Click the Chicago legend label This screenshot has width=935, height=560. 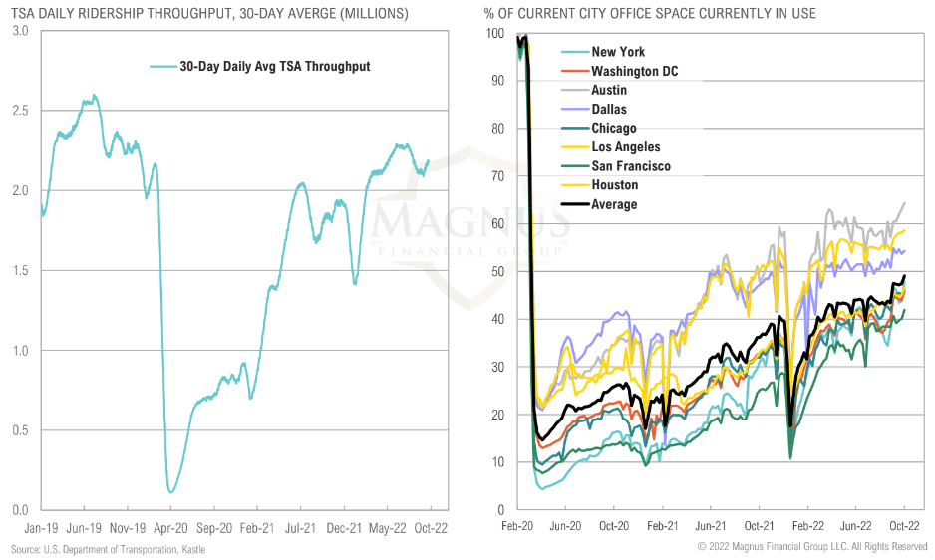click(614, 129)
